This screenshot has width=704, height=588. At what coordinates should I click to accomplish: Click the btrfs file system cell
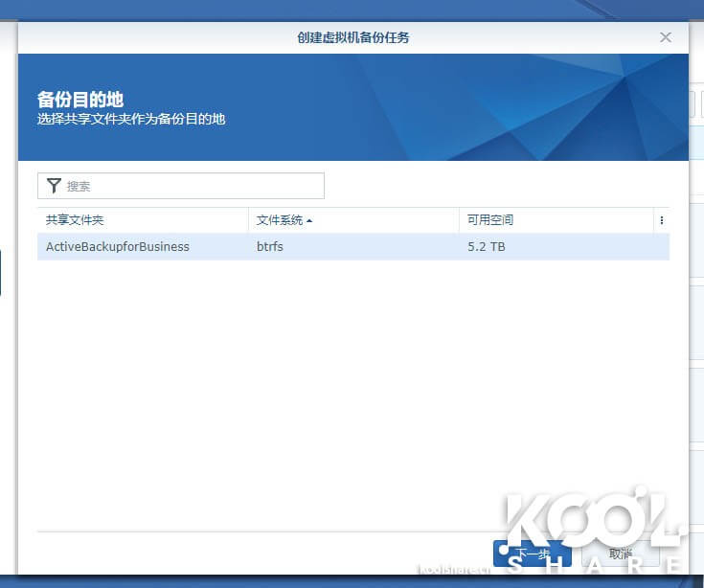pos(270,247)
